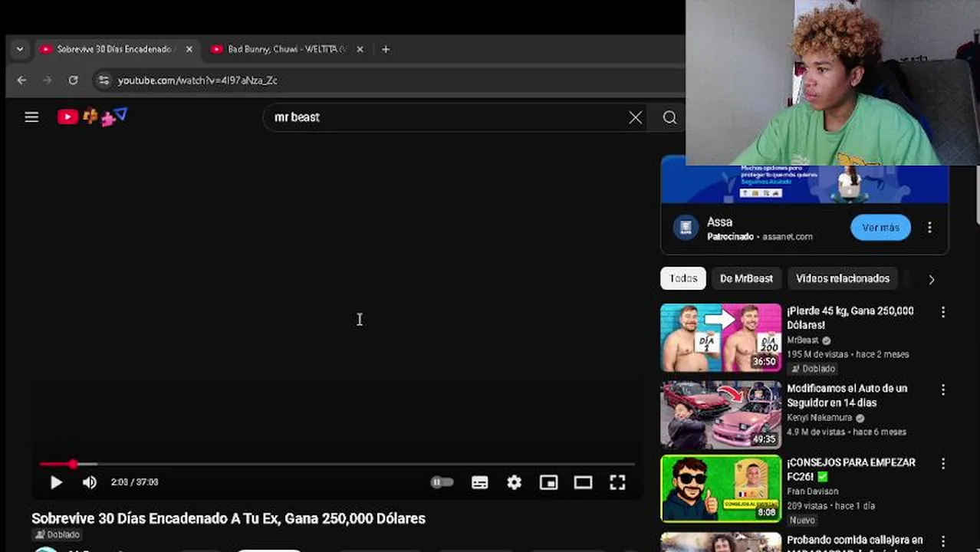
Task: Click the video title Sobrevive 30 Días Encadenado
Action: tap(229, 518)
